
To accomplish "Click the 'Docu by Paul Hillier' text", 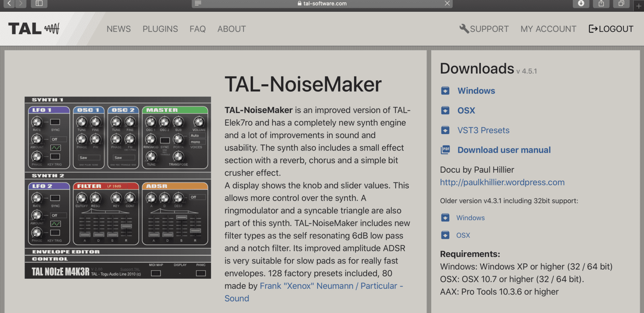I will pos(477,170).
